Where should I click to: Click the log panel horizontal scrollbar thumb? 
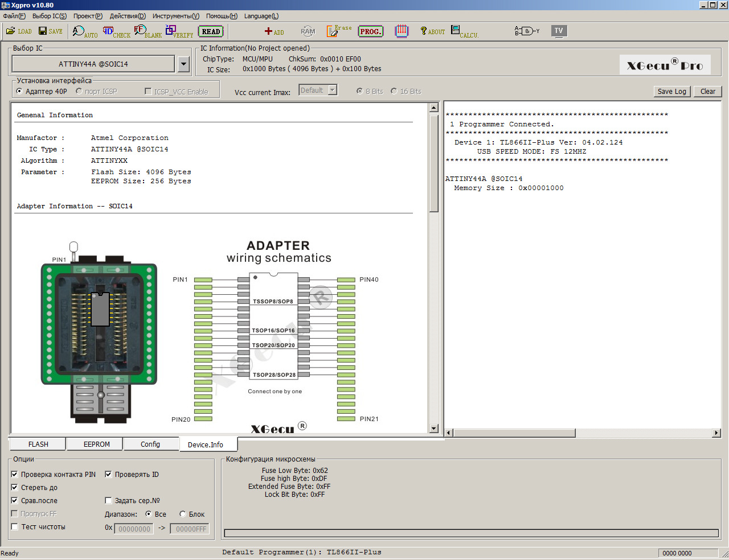pyautogui.click(x=514, y=433)
